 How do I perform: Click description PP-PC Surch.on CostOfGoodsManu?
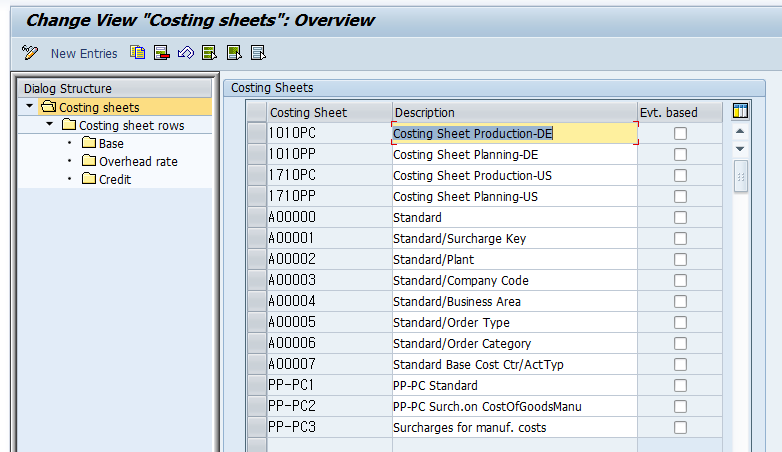515,406
